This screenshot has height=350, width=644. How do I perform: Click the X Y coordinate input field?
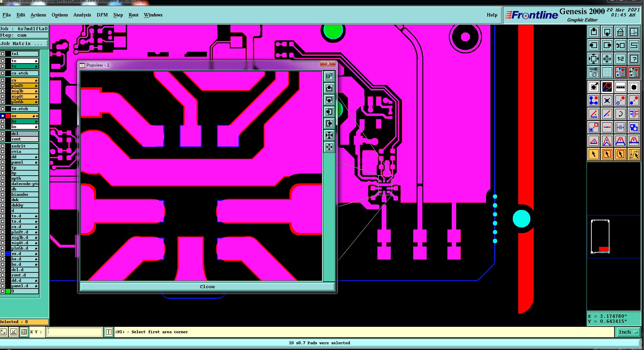[x=74, y=332]
